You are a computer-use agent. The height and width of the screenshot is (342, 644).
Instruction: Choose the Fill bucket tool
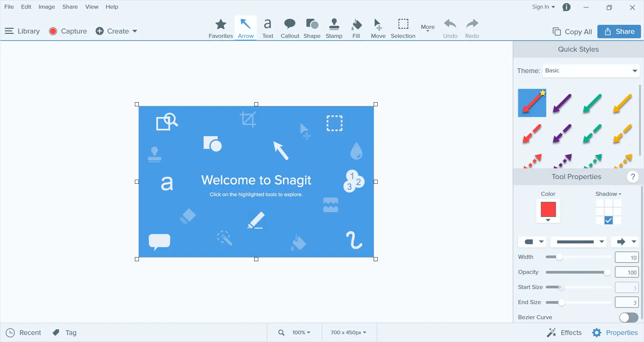[356, 28]
